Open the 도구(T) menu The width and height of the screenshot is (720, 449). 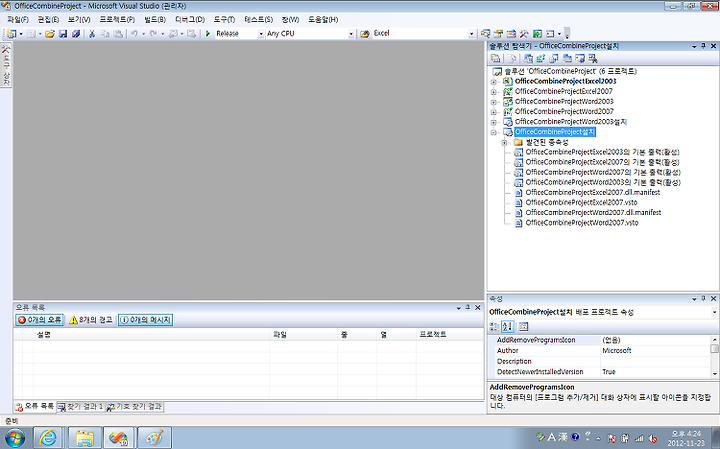tap(224, 19)
